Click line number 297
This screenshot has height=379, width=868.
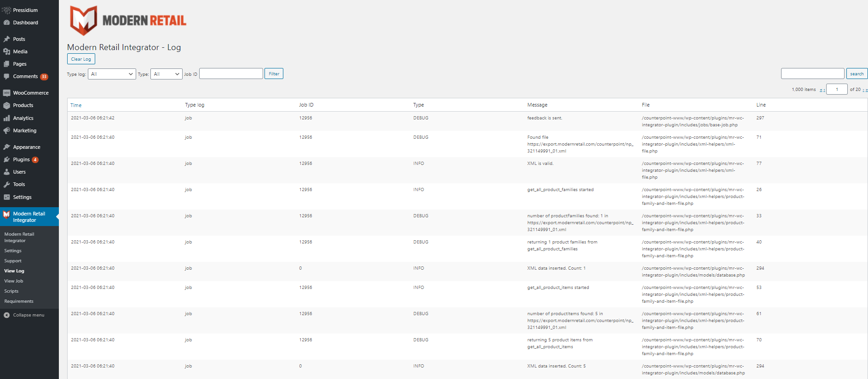[760, 118]
